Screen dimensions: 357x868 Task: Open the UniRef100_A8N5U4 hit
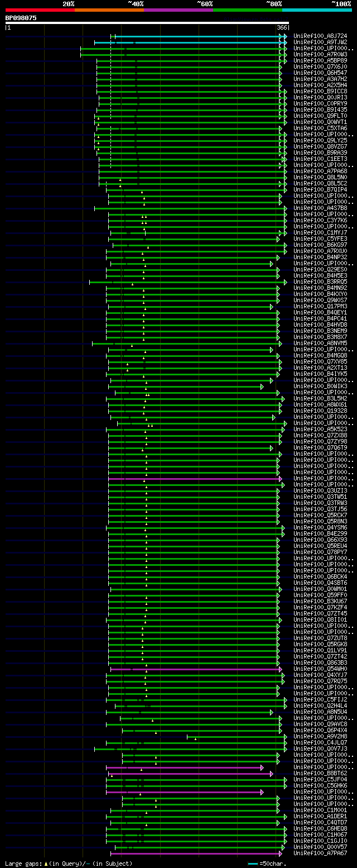tap(320, 712)
